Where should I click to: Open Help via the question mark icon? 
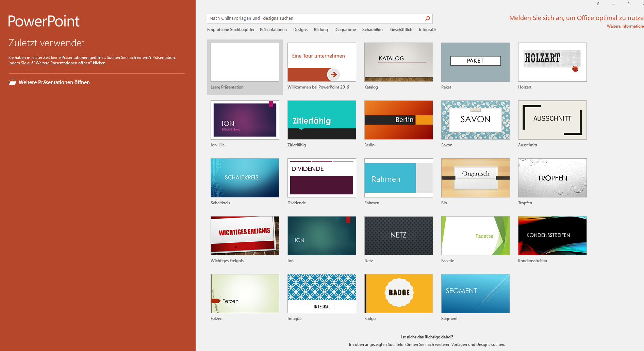point(598,4)
